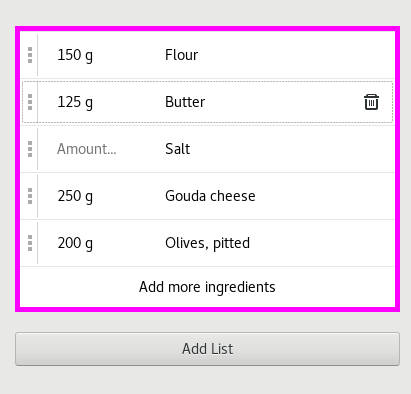Click the trash icon on Butter row
Image resolution: width=411 pixels, height=394 pixels.
371,102
